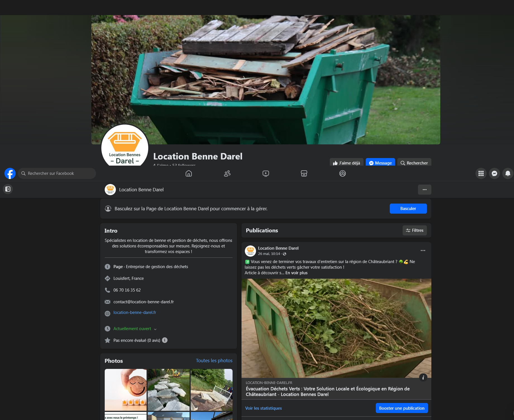This screenshot has width=514, height=420.
Task: Click the Louisfert, France location text
Action: click(x=128, y=278)
